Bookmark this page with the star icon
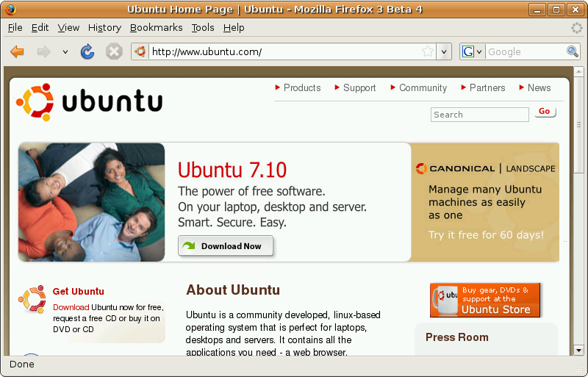 click(428, 51)
